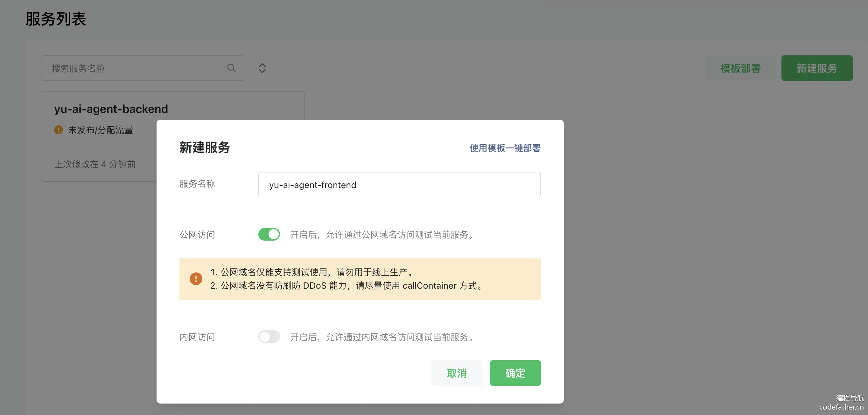Click the 内网域名访问测试 description text

(383, 337)
